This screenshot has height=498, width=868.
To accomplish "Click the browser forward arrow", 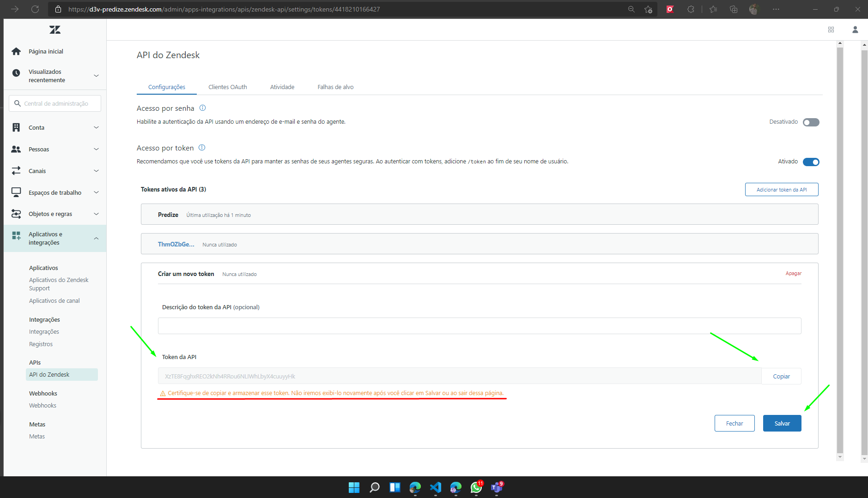I will coord(15,9).
